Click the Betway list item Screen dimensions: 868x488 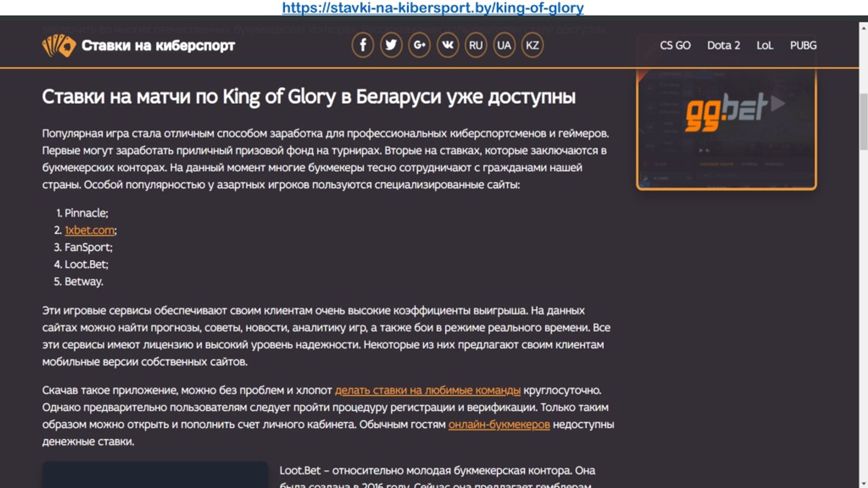coord(84,282)
